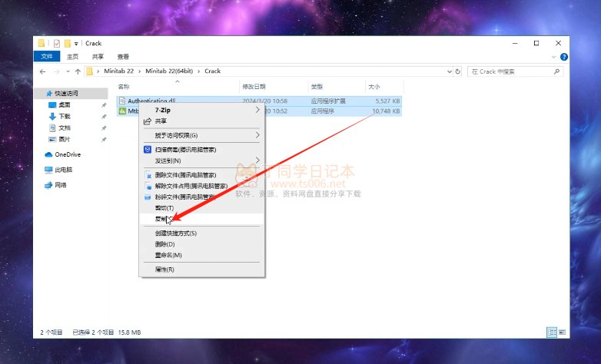This screenshot has width=601, height=364.
Task: Sort by the 类型 column header
Action: pos(317,87)
